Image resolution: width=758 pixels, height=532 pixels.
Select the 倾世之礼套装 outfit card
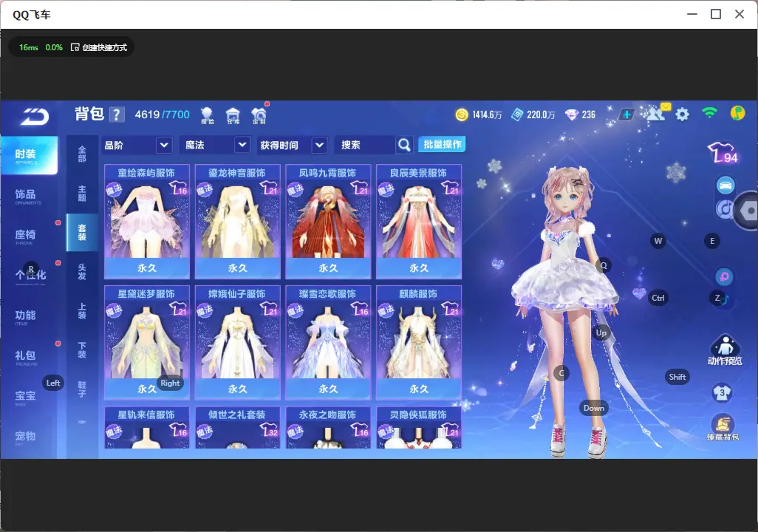(237, 428)
